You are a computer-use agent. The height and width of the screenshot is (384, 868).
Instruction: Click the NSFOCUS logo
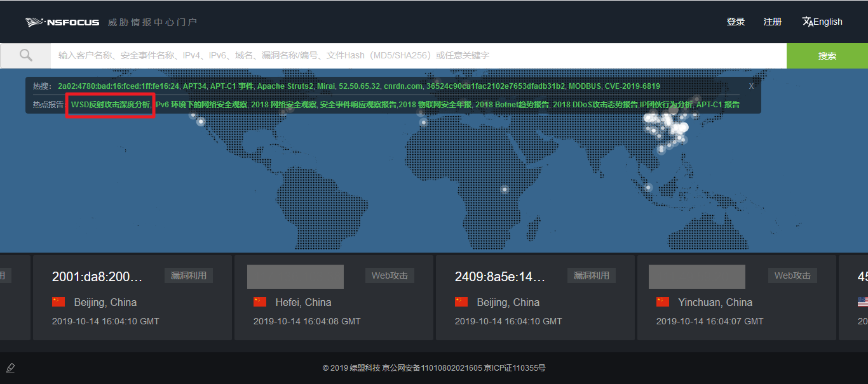62,22
